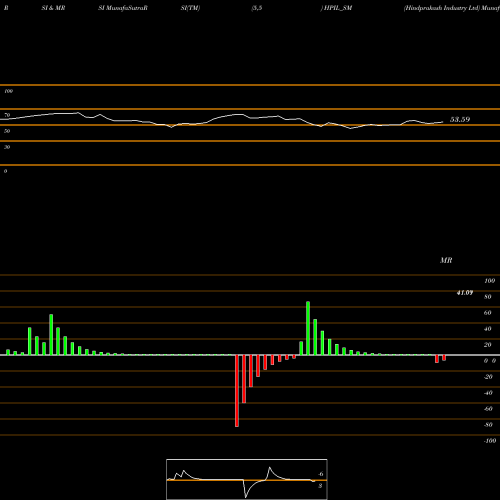500x500 pixels.
Task: Click the RSI 70 level label
Action: point(7,115)
